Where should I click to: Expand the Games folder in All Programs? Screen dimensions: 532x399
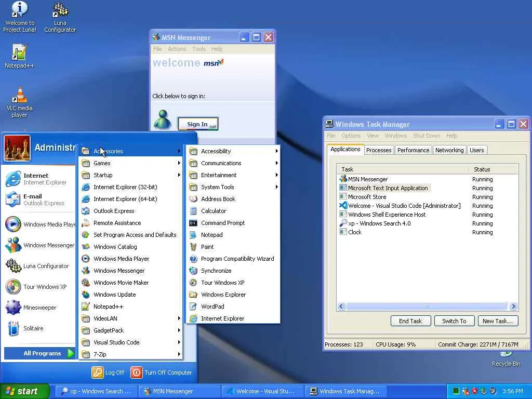(x=130, y=163)
